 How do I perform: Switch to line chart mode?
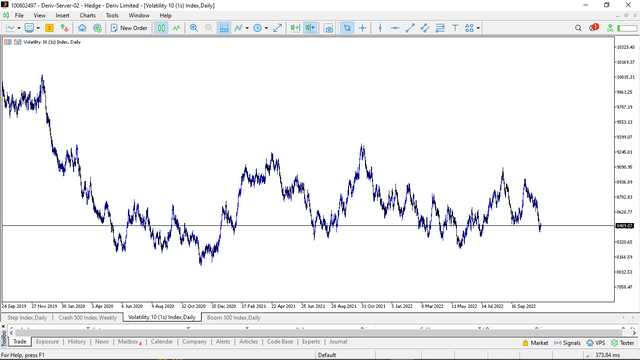176,28
